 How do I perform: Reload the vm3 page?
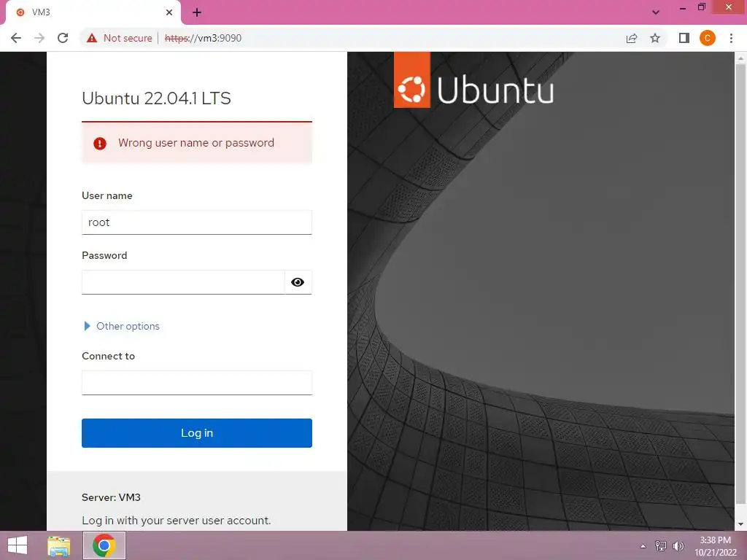(x=63, y=38)
